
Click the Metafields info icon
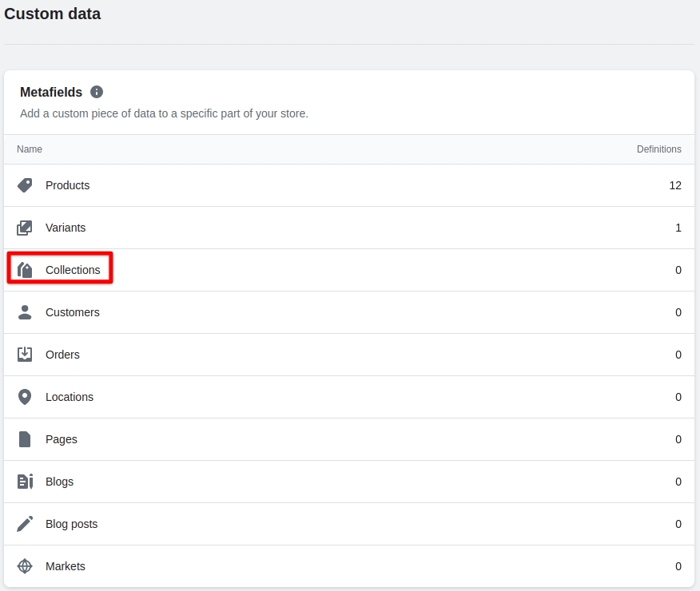point(97,92)
